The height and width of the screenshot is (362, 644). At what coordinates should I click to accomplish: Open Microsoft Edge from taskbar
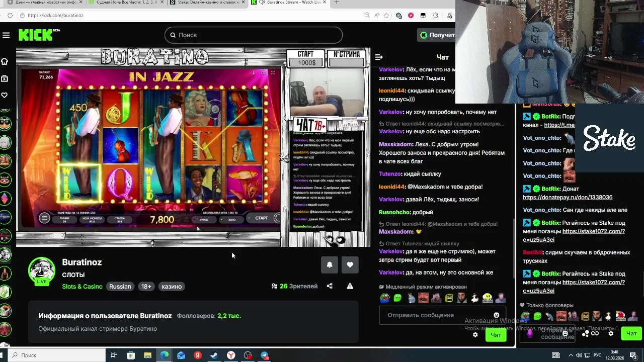[x=165, y=355]
